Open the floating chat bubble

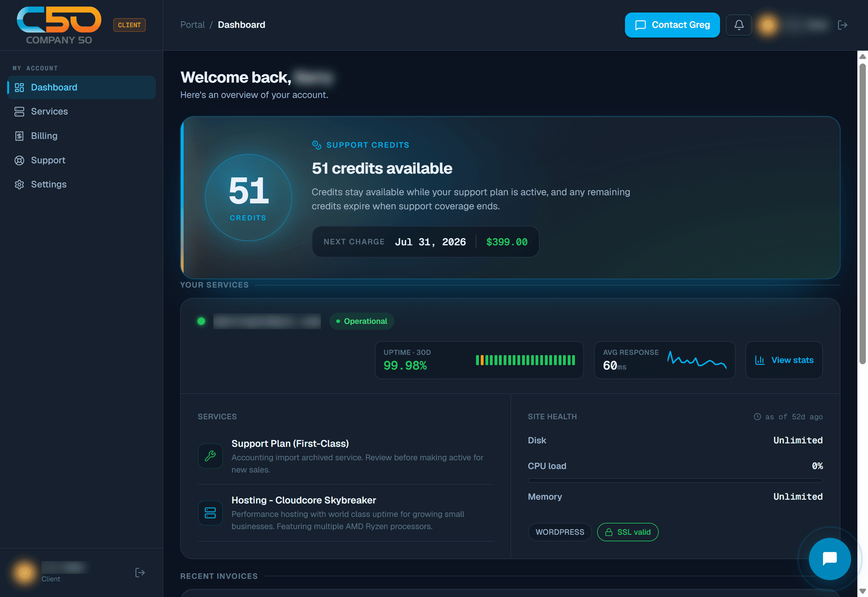830,559
